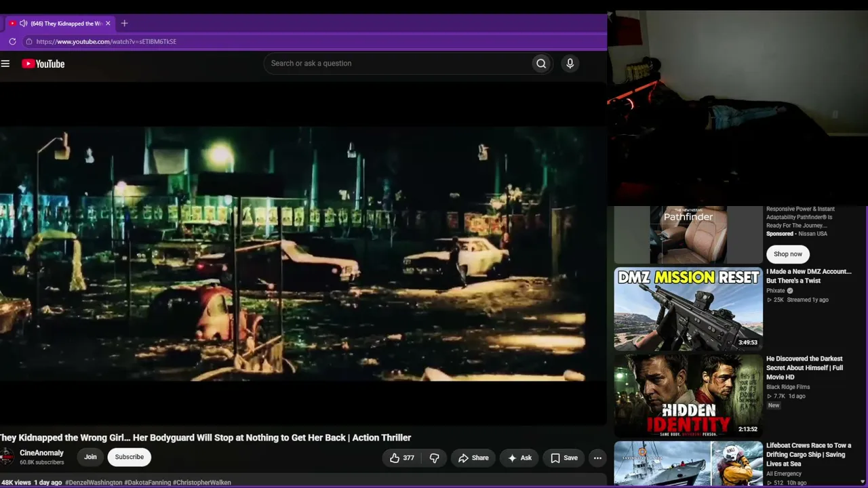Viewport: 868px width, 488px height.
Task: Open 'He Discovered the Darkest Secret' title
Action: tap(805, 368)
